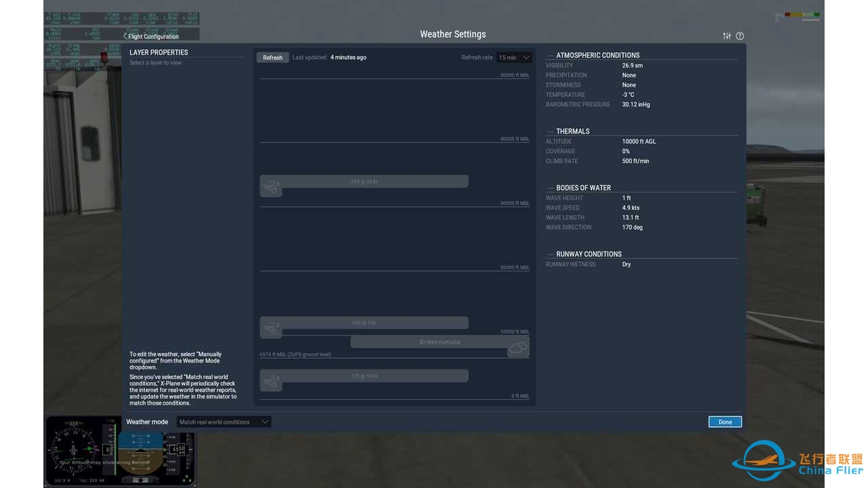
Task: Open the settings sliders icon beside help
Action: click(727, 36)
